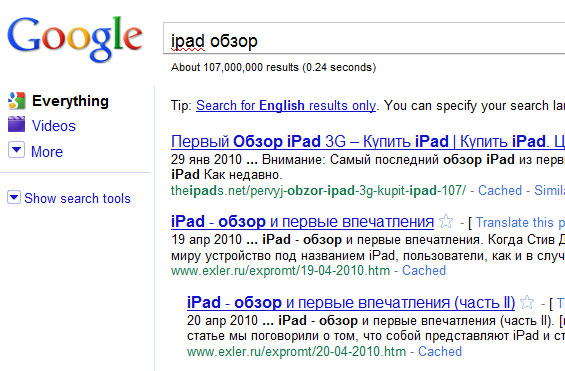Open 'iPad - обзор и первые впечатления' result
565x371 pixels.
[x=302, y=222]
